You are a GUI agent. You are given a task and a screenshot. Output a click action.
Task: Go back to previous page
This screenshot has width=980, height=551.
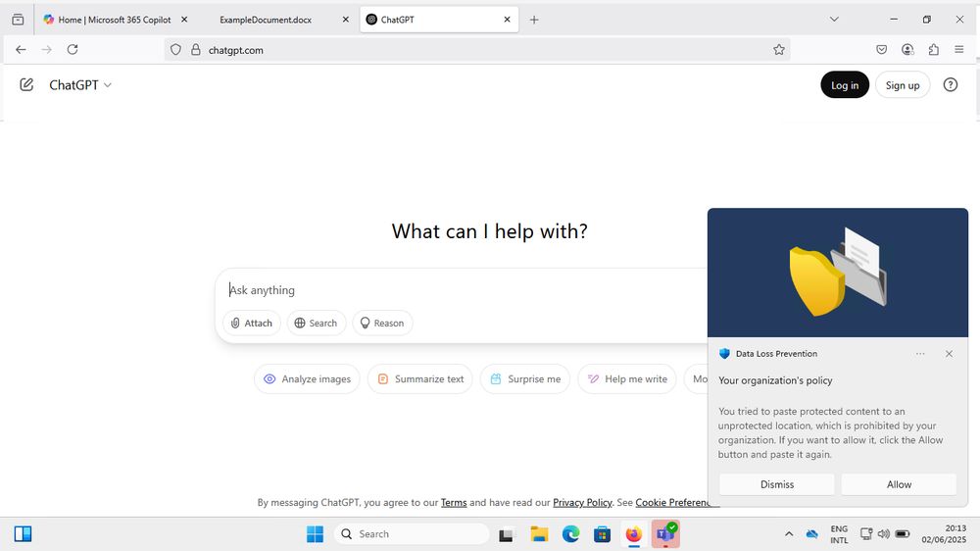point(21,49)
